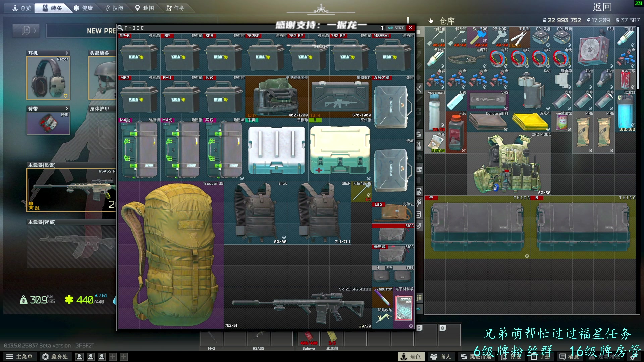The width and height of the screenshot is (644, 362).
Task: Select the weapon repair kit 670/1000
Action: (x=340, y=97)
